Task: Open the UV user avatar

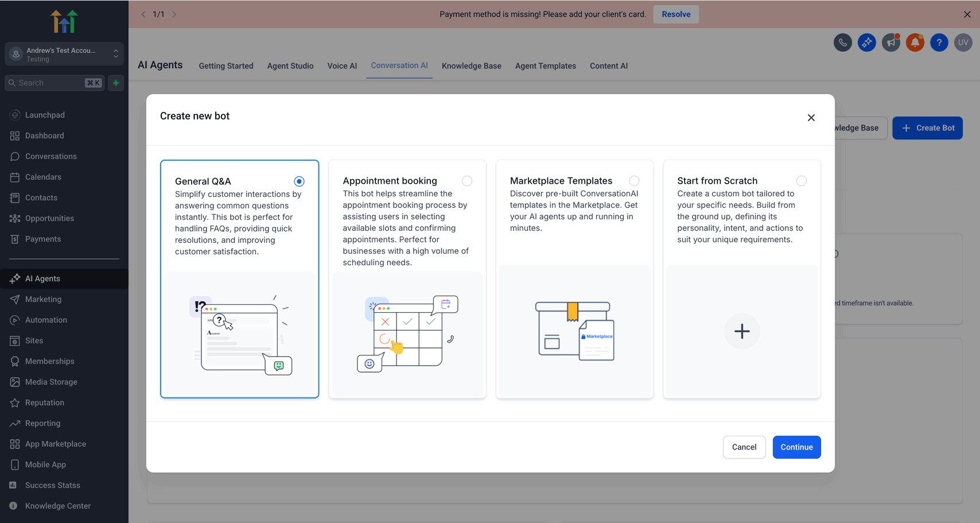Action: (x=963, y=42)
